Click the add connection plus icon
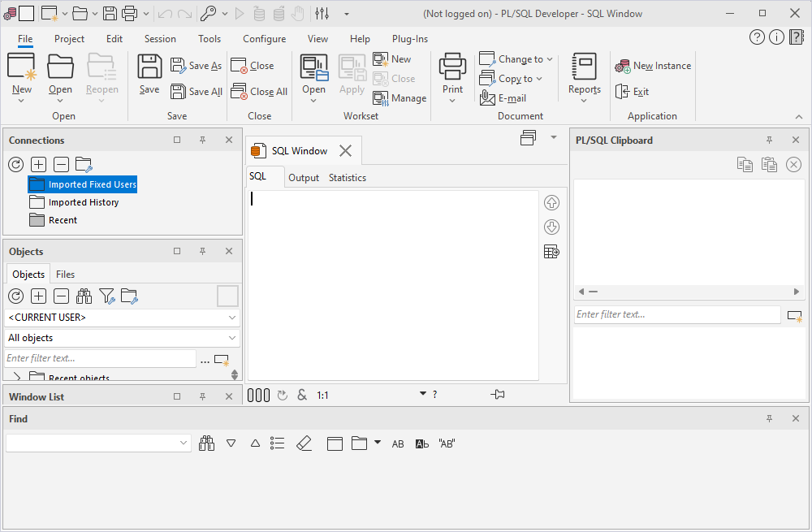This screenshot has height=532, width=812. (x=39, y=165)
